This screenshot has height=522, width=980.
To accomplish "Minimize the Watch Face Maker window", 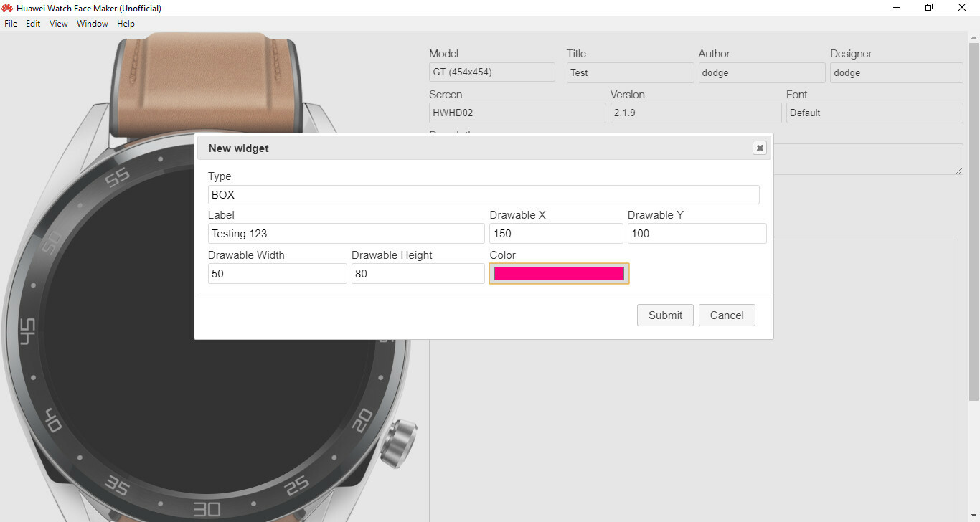I will pos(897,8).
